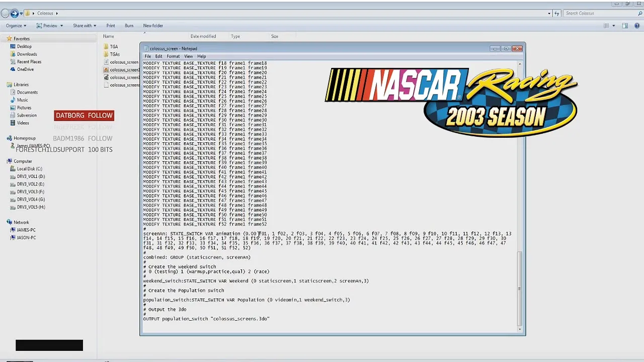The height and width of the screenshot is (362, 644).
Task: Open the views options dropdown arrow
Action: 613,26
